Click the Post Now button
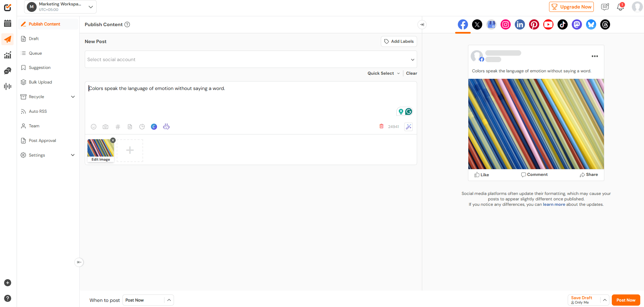This screenshot has width=644, height=307. point(626,300)
